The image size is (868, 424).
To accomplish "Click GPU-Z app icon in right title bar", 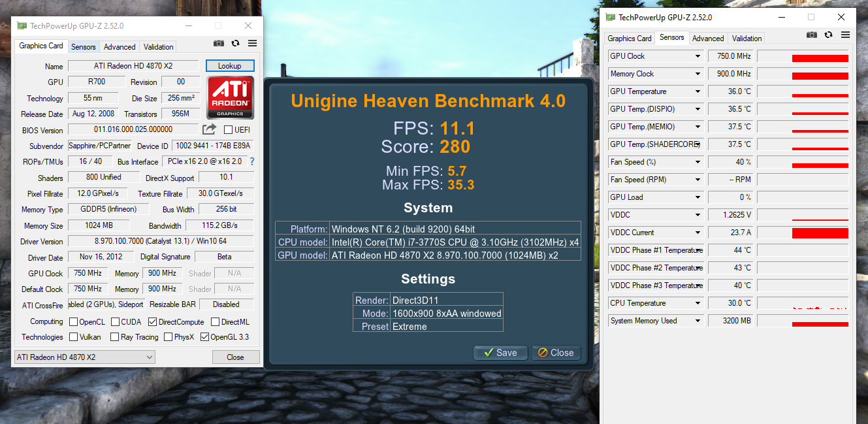I will pos(611,17).
